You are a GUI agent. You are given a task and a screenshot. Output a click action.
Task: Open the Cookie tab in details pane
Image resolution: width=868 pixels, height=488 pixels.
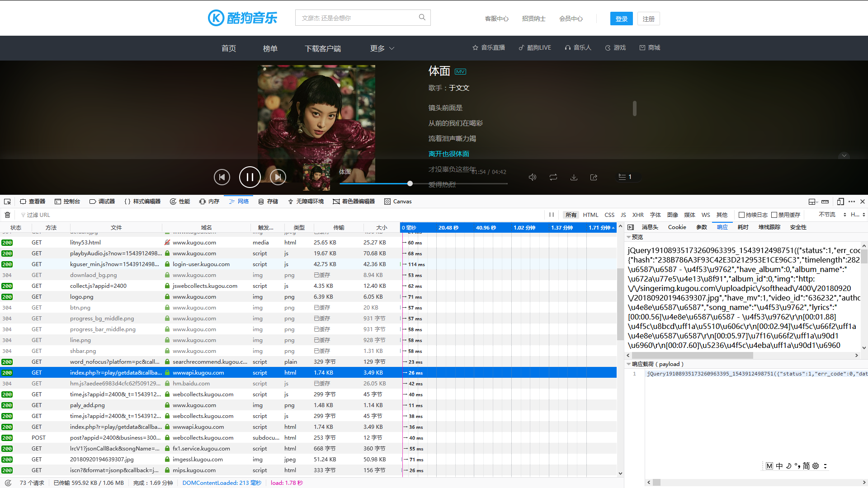[677, 227]
